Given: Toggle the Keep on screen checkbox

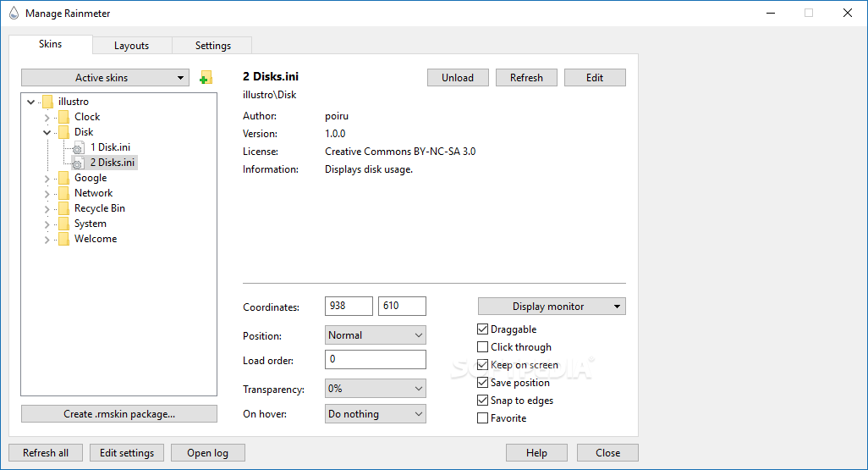Looking at the screenshot, I should [x=482, y=365].
